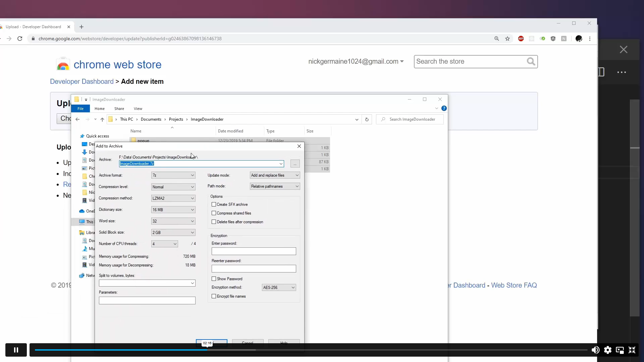Open the Number of CPU threads dropdown
644x362 pixels.
pos(164,244)
